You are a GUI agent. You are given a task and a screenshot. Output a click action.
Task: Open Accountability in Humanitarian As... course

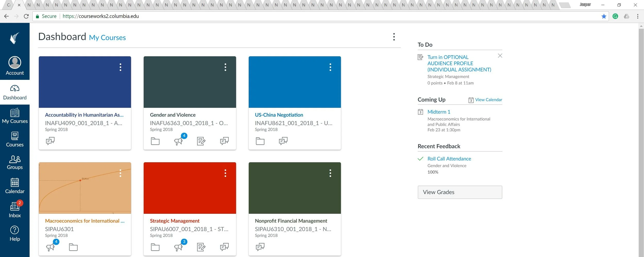tap(84, 115)
